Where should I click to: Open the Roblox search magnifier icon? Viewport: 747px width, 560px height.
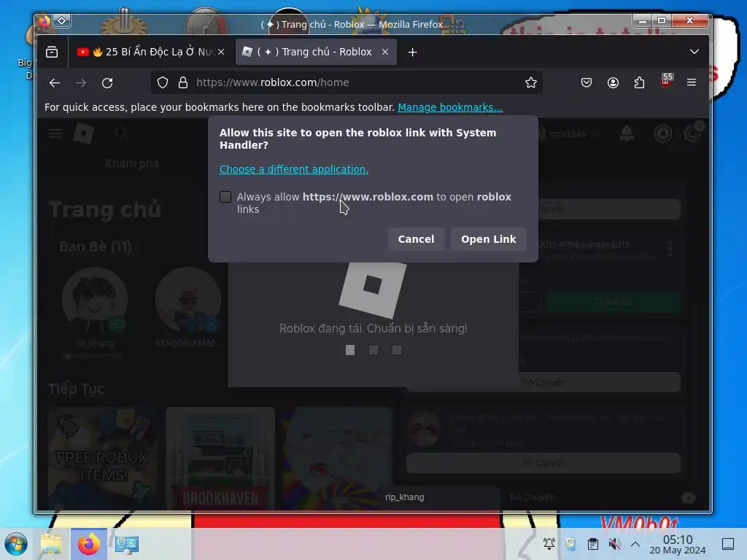click(122, 134)
